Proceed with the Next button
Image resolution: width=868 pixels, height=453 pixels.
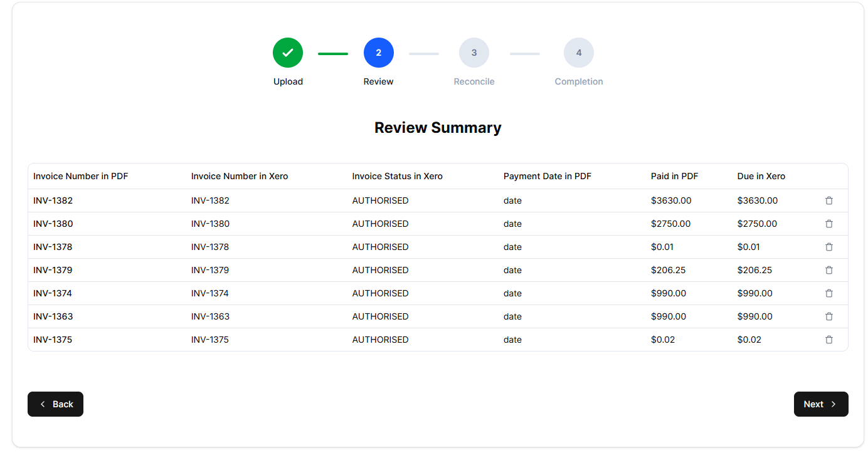tap(820, 404)
